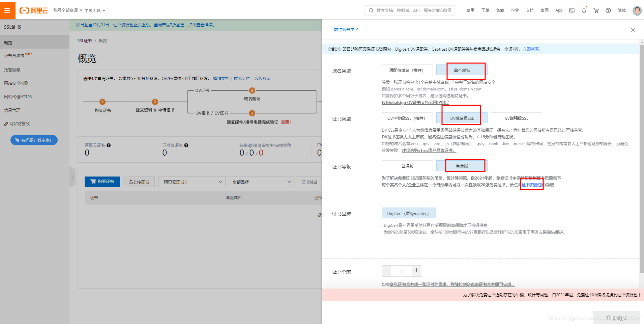644x324 pixels.
Task: Increase the certificate count with plus
Action: point(417,271)
